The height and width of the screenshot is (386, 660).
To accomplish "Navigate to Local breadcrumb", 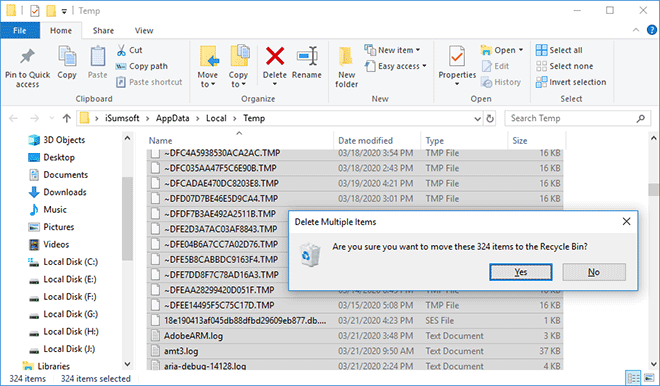I will [x=216, y=118].
